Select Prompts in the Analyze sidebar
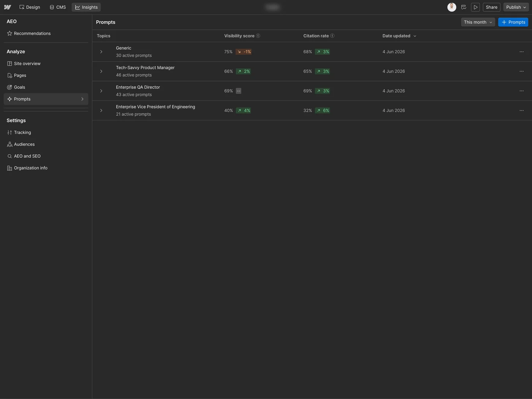This screenshot has height=399, width=532. point(46,99)
